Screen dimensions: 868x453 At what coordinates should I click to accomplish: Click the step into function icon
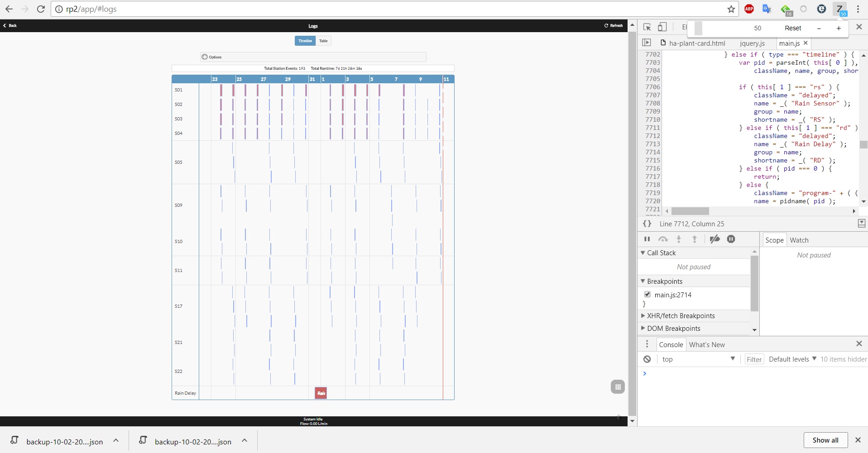pyautogui.click(x=679, y=239)
